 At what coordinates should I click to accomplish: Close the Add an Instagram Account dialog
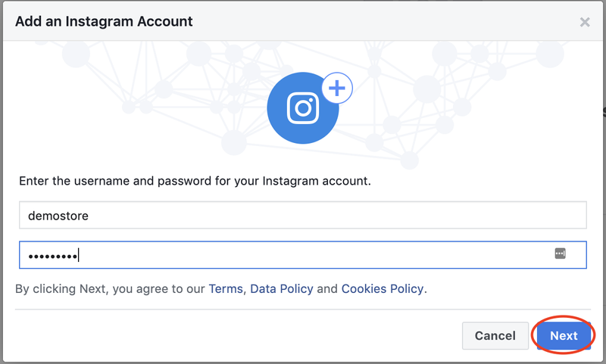pos(585,22)
